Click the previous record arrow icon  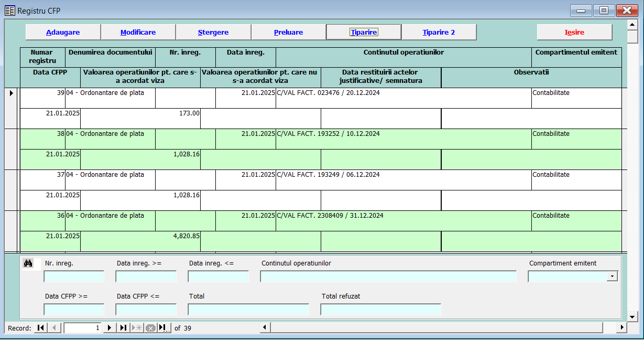pos(54,327)
